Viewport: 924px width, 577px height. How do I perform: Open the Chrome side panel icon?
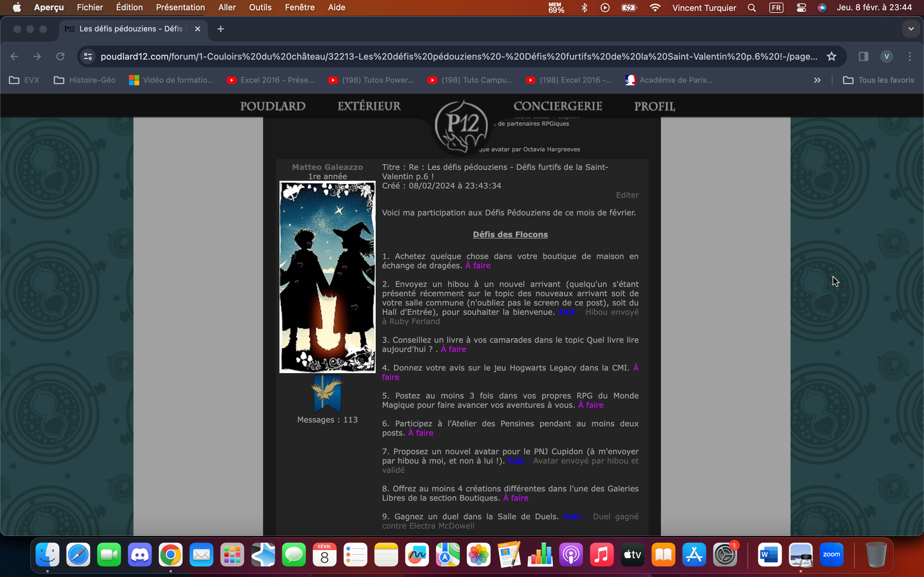point(863,56)
